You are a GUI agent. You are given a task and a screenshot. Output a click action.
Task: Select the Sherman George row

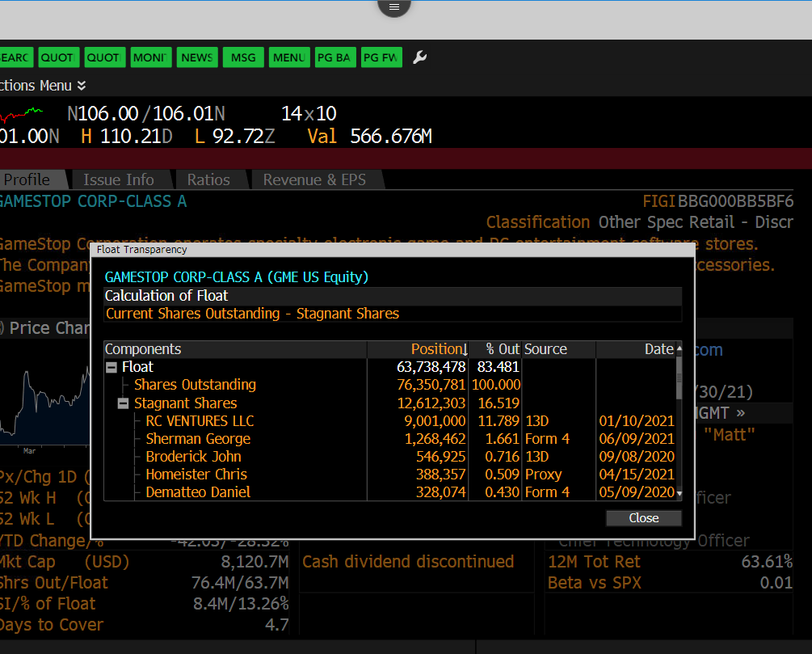coord(390,439)
